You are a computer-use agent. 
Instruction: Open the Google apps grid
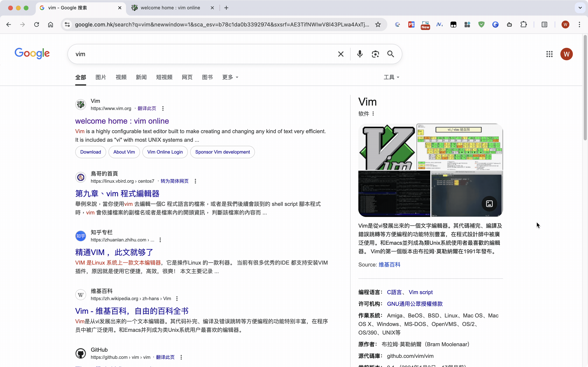pyautogui.click(x=549, y=54)
